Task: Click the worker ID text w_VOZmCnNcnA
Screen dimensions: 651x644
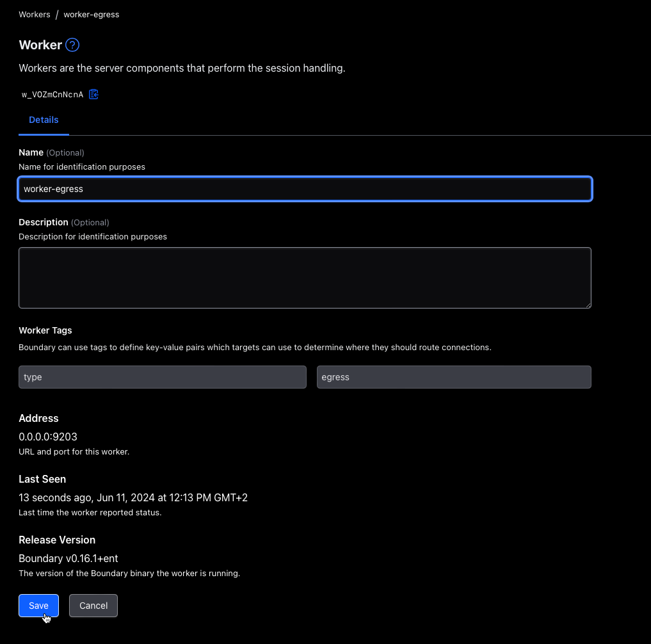Action: (52, 95)
